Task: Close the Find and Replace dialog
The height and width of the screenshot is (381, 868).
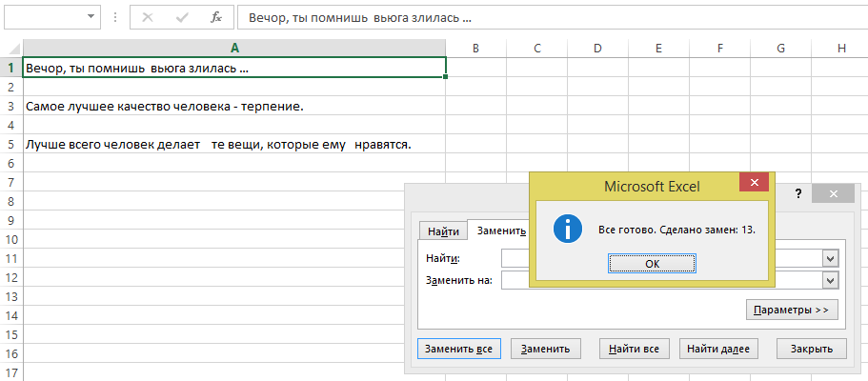Action: (833, 193)
